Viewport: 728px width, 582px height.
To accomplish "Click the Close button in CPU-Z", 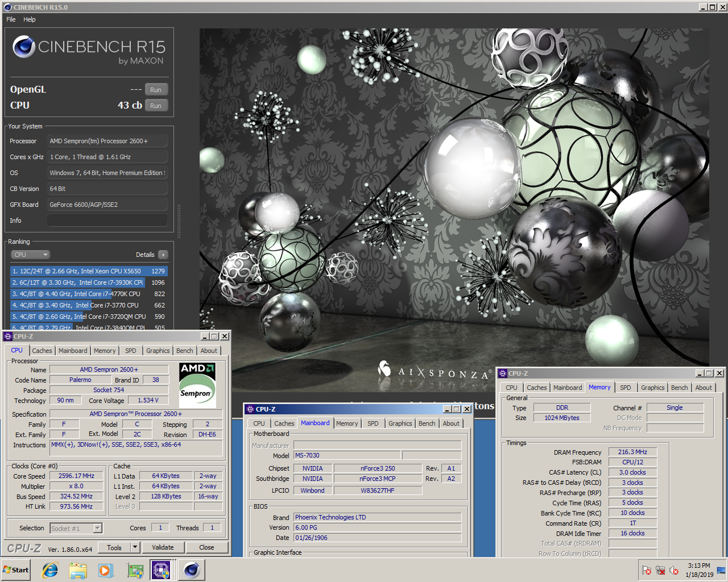I will tap(206, 547).
